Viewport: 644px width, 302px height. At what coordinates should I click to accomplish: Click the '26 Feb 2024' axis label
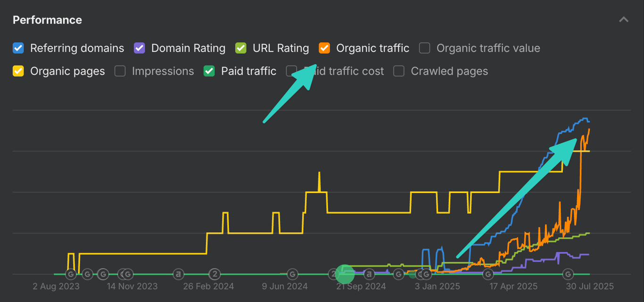point(208,286)
